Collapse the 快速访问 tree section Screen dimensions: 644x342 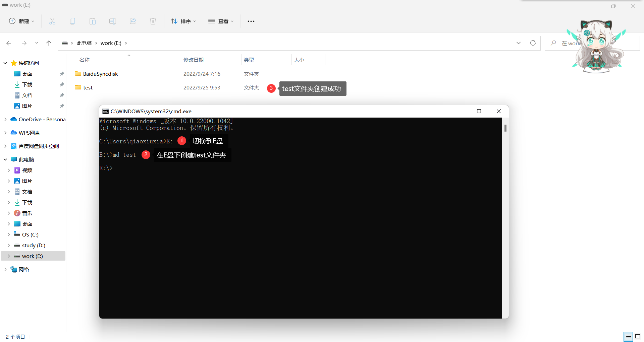click(5, 63)
